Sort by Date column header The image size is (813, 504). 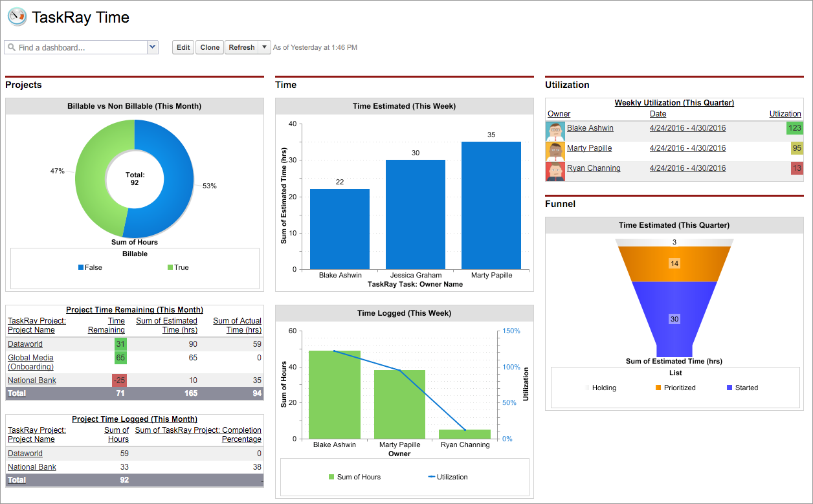coord(658,114)
